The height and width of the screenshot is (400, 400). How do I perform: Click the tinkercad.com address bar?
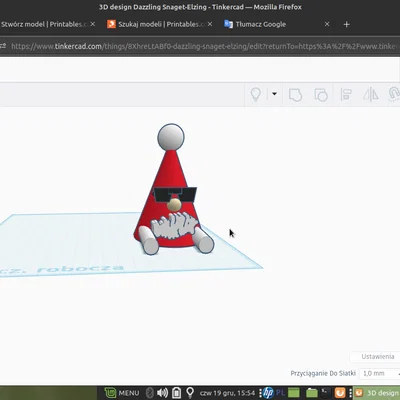(x=203, y=46)
